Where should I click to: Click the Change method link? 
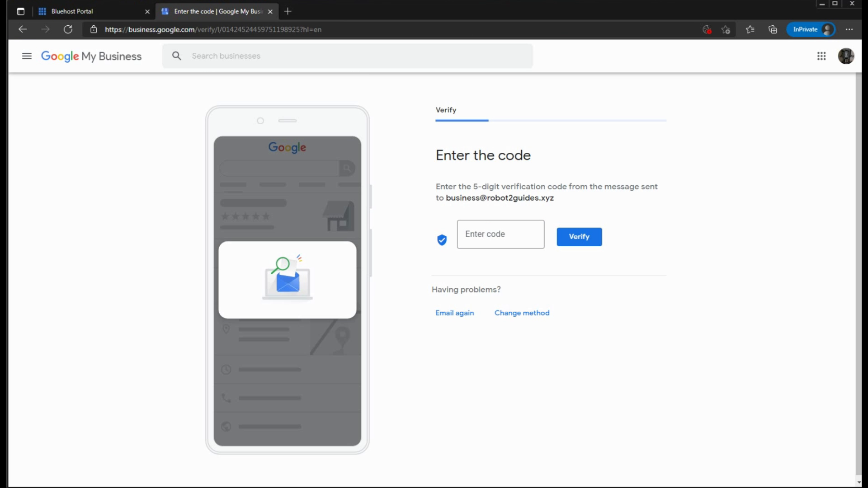[522, 313]
